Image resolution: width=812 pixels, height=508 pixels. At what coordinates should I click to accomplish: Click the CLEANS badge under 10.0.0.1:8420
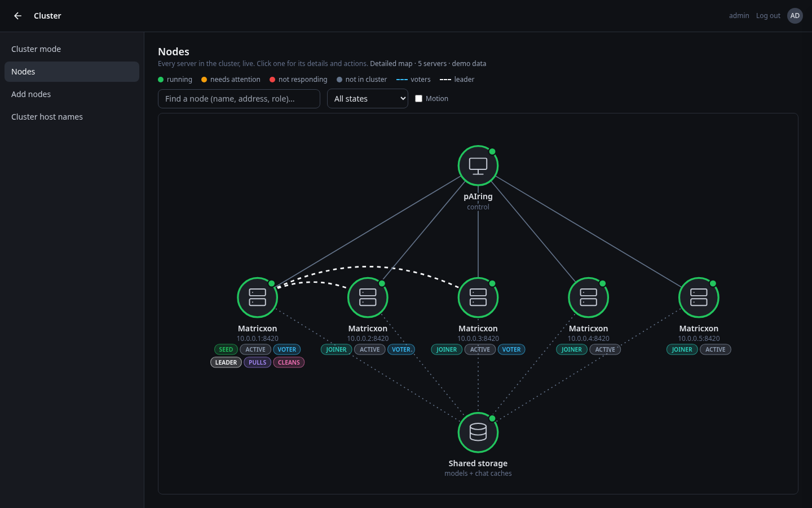coord(289,362)
